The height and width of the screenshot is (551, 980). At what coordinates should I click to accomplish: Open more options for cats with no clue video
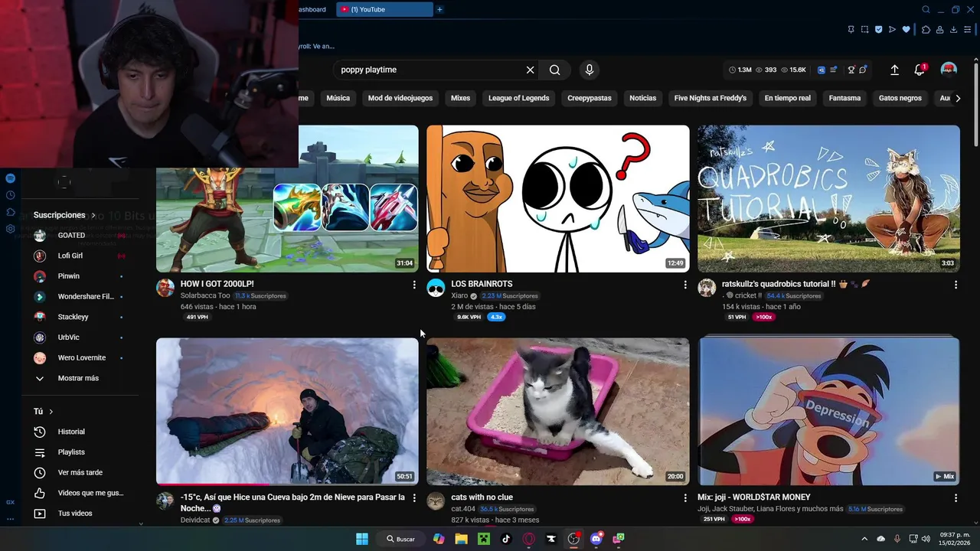tap(685, 498)
